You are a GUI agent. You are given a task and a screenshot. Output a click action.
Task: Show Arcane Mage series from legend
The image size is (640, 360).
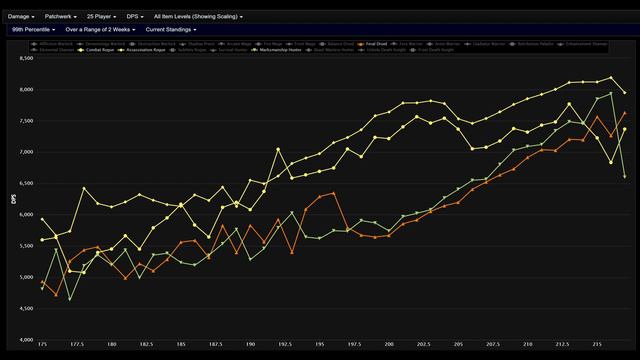coord(235,44)
